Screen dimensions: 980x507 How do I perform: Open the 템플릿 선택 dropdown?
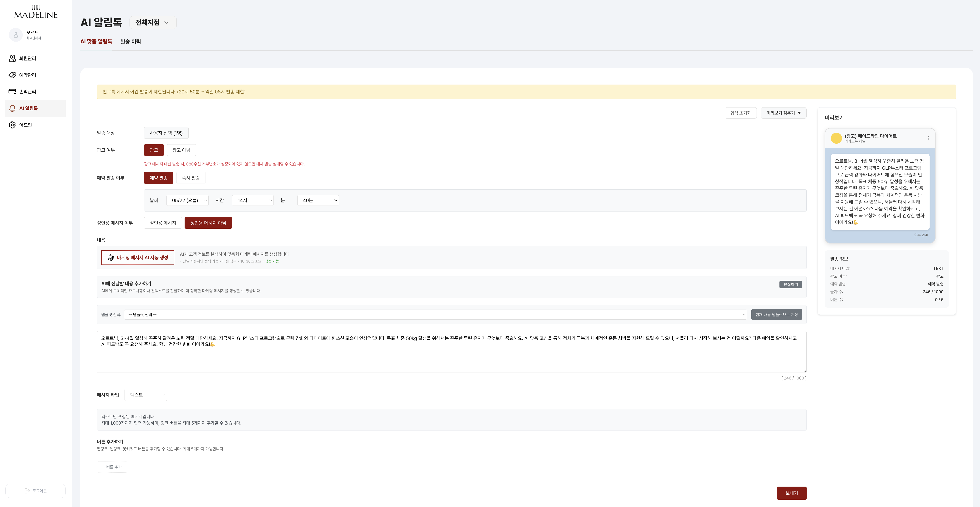(x=436, y=314)
